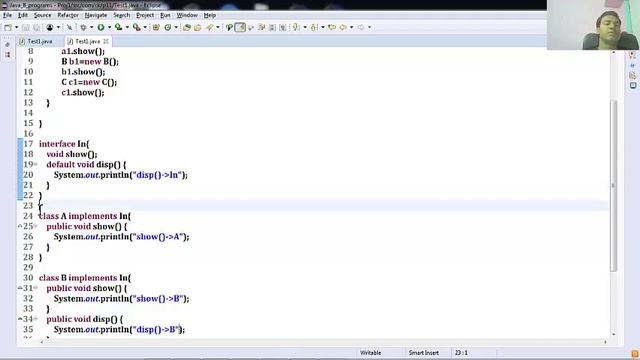Open the Search dropdown arrow
The width and height of the screenshot is (640, 360).
click(218, 27)
